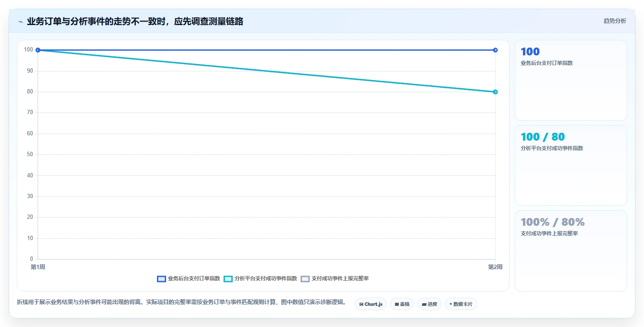
Task: Click the 分析平台支付成功事件指数 card caption
Action: click(552, 148)
